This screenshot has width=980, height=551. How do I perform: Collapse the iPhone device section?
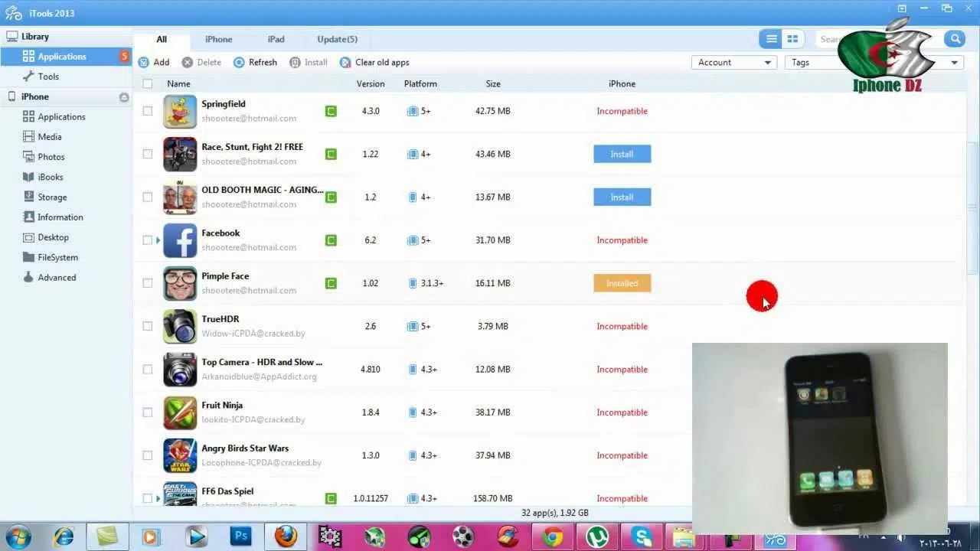124,97
